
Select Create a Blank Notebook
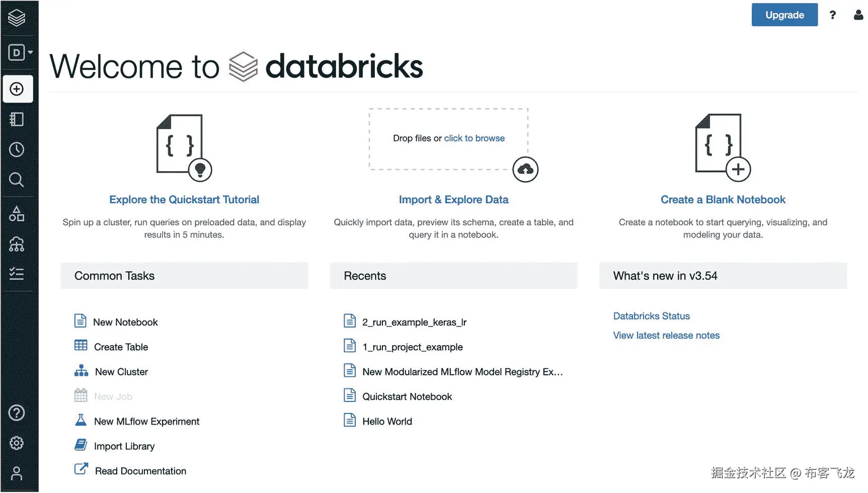[723, 200]
